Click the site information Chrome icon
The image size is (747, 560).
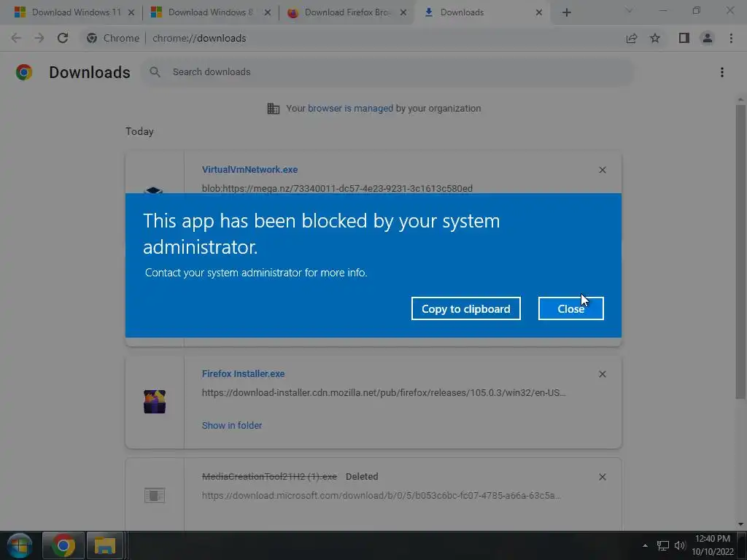(x=92, y=38)
